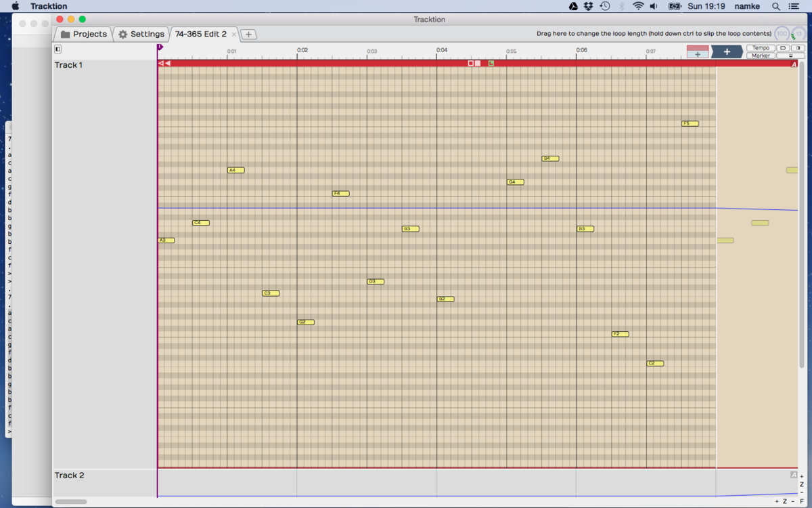Toggle the right-side panel view button

[x=799, y=48]
